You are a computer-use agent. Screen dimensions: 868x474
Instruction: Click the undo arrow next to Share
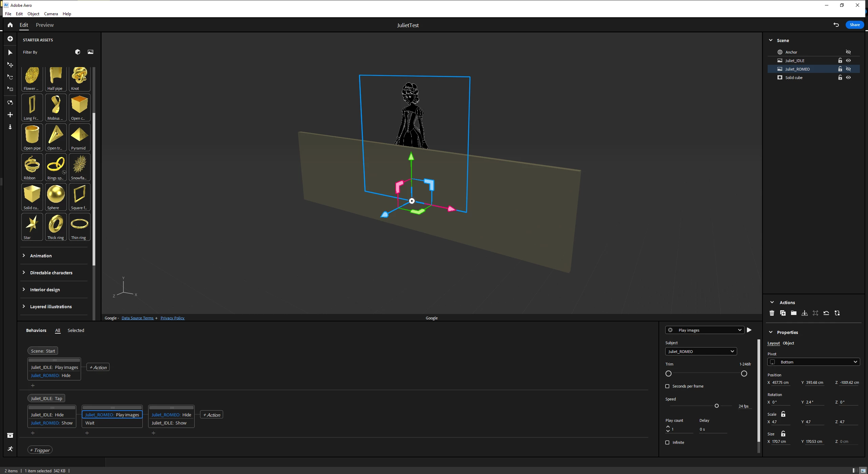pos(836,25)
